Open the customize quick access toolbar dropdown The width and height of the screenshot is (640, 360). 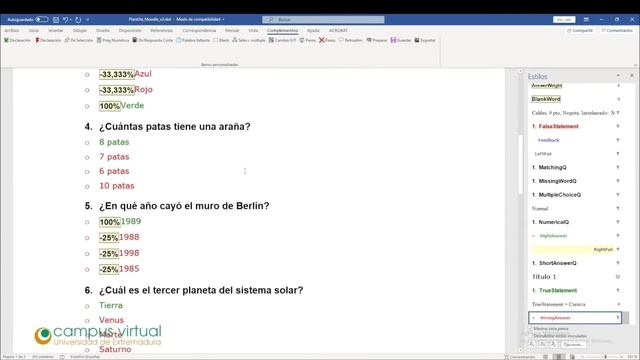click(x=88, y=19)
